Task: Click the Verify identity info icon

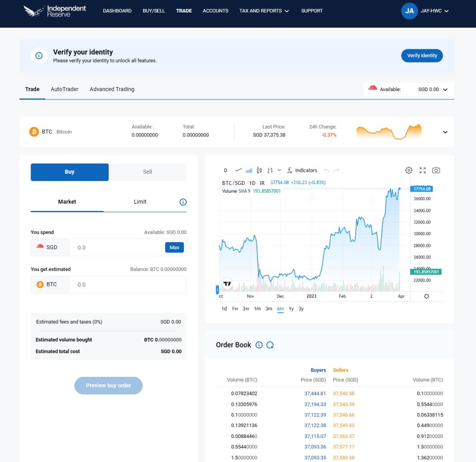Action: [39, 56]
